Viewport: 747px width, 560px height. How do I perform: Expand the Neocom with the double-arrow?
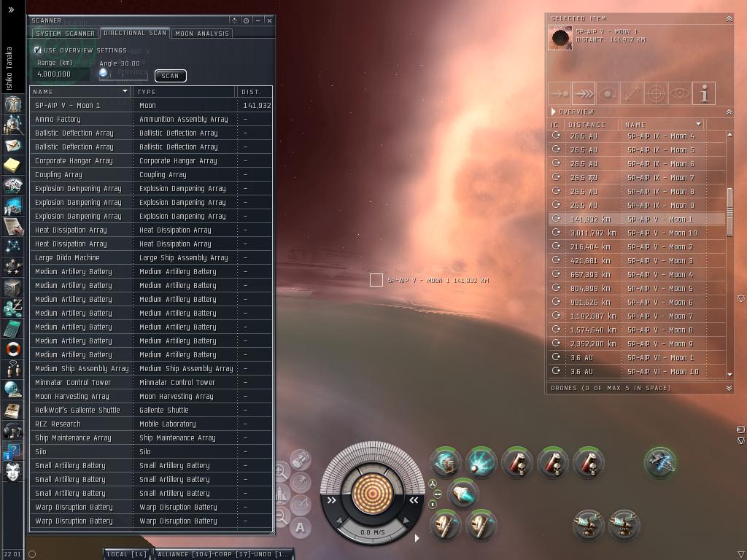(11, 9)
